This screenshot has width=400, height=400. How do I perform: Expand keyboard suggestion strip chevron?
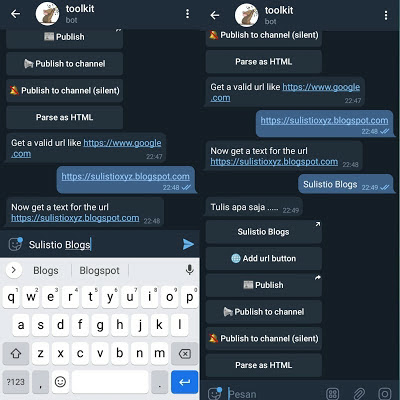[x=14, y=270]
